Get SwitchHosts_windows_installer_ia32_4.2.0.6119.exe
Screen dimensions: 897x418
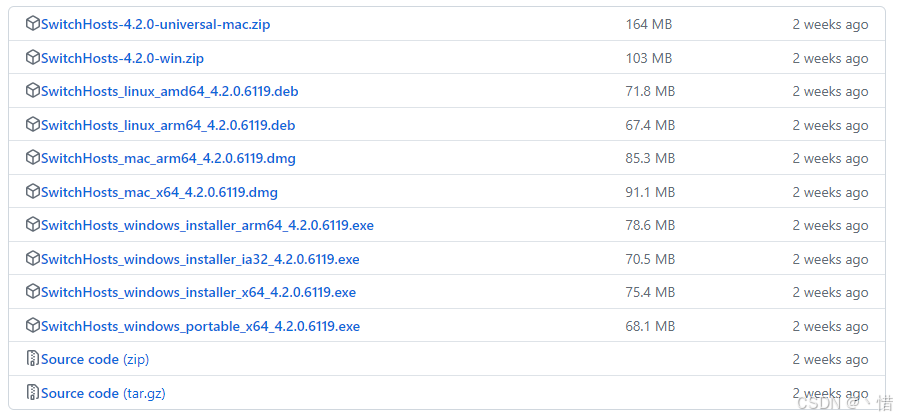200,259
